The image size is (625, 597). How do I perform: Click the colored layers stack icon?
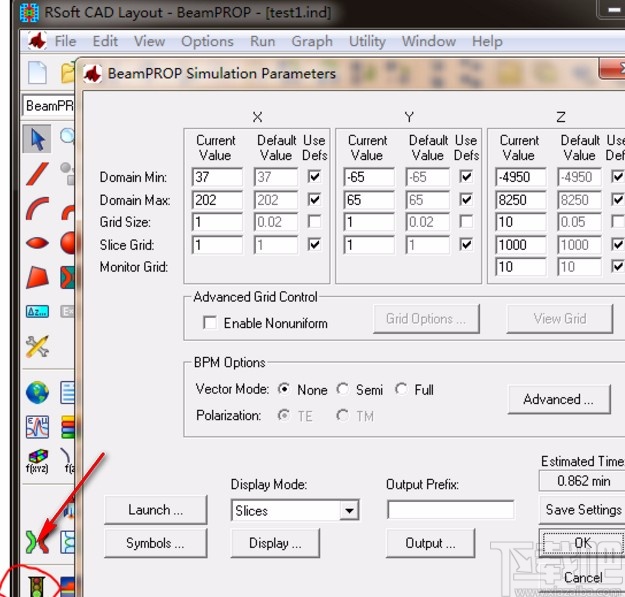tap(68, 427)
